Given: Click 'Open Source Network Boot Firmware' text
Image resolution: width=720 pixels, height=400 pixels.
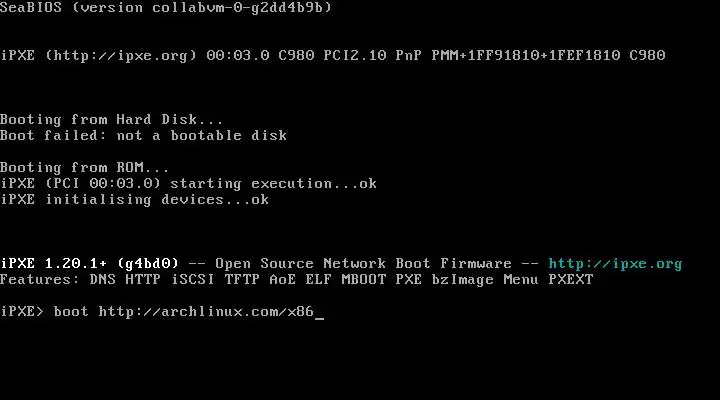Looking at the screenshot, I should tap(363, 264).
